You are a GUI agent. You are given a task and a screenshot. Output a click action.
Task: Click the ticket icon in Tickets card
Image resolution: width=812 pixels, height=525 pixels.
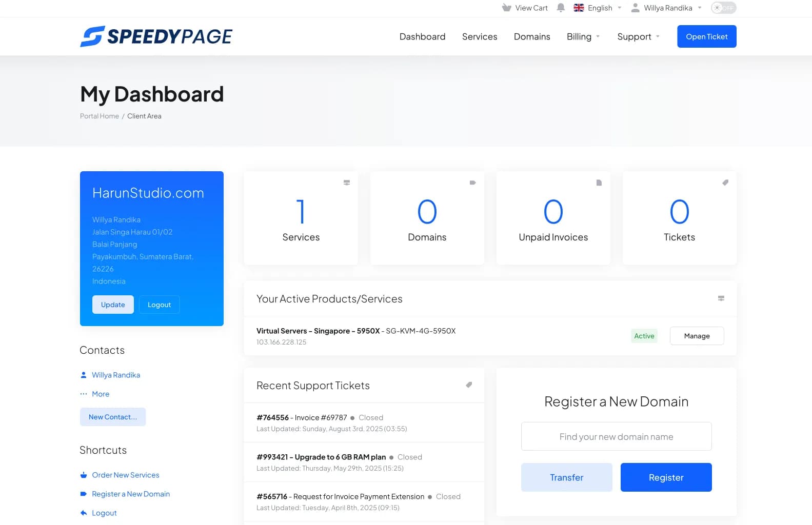725,183
